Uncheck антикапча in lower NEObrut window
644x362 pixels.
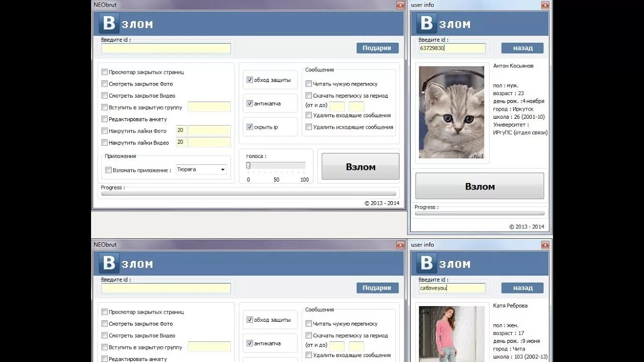coord(250,343)
